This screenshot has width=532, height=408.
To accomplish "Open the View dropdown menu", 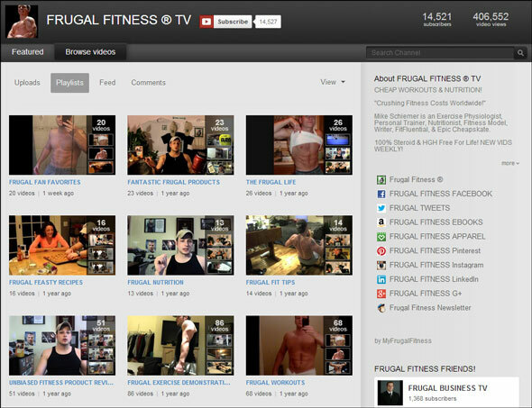I will coord(333,82).
